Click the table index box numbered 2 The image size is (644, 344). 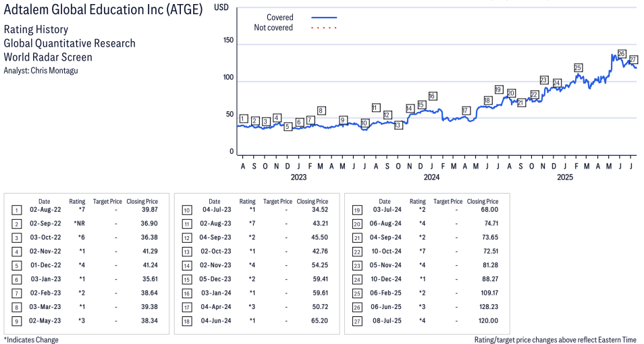point(16,224)
